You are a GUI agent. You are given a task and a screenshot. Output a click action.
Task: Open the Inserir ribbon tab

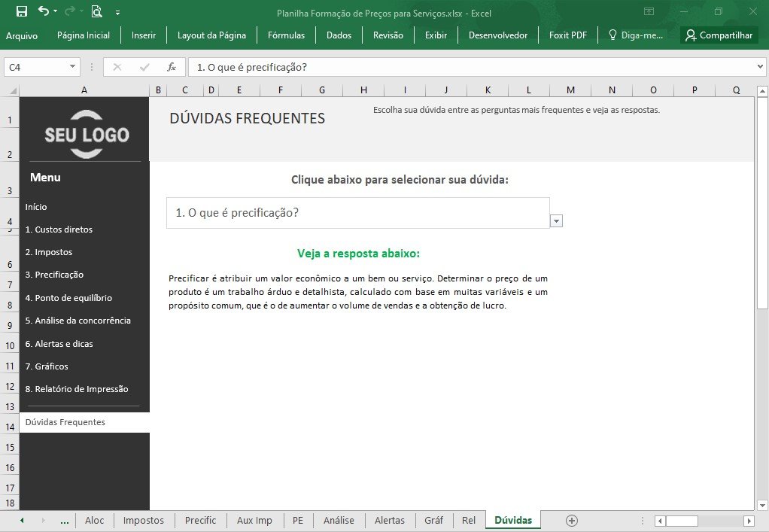point(144,35)
